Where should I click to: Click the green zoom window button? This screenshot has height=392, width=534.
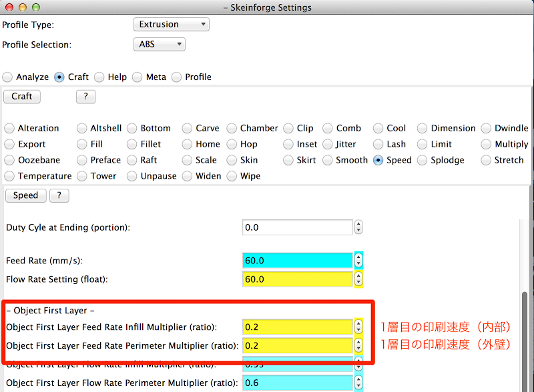point(36,7)
